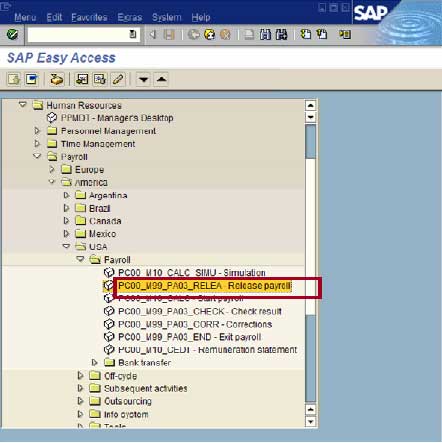Click the PPMDT Manager's Desktop transaction icon
Screen dimensions: 442x443
pyautogui.click(x=52, y=118)
